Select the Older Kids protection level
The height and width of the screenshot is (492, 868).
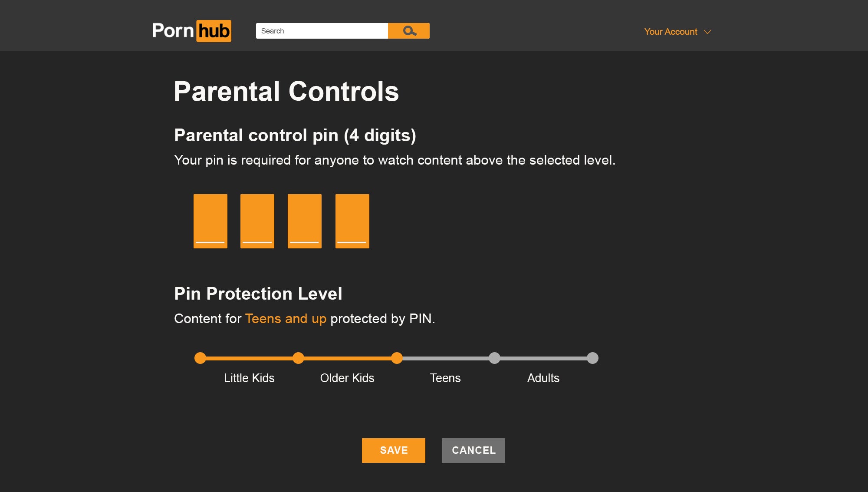(298, 358)
